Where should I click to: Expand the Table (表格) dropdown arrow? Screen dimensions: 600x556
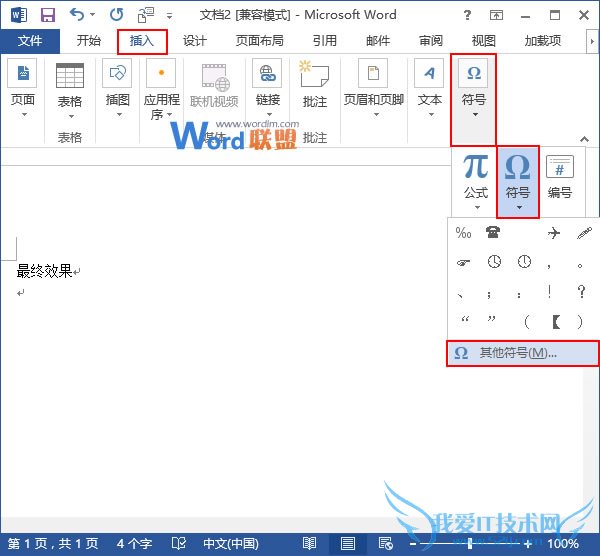(71, 116)
